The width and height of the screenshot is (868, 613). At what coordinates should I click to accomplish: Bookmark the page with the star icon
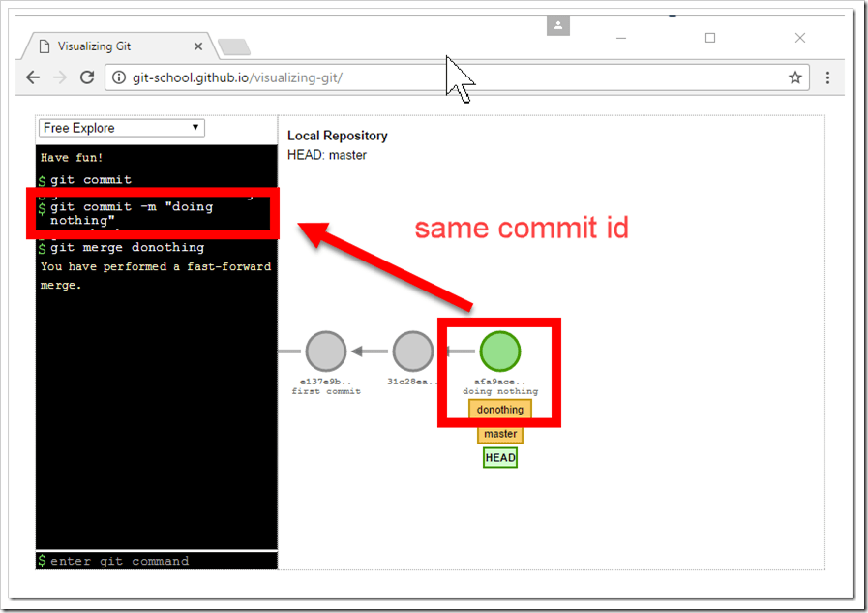[794, 77]
